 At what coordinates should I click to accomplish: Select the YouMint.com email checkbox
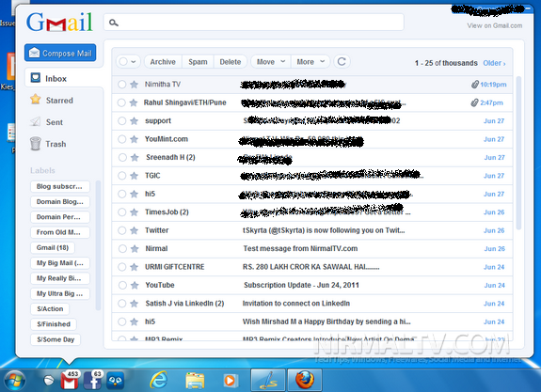click(x=121, y=139)
